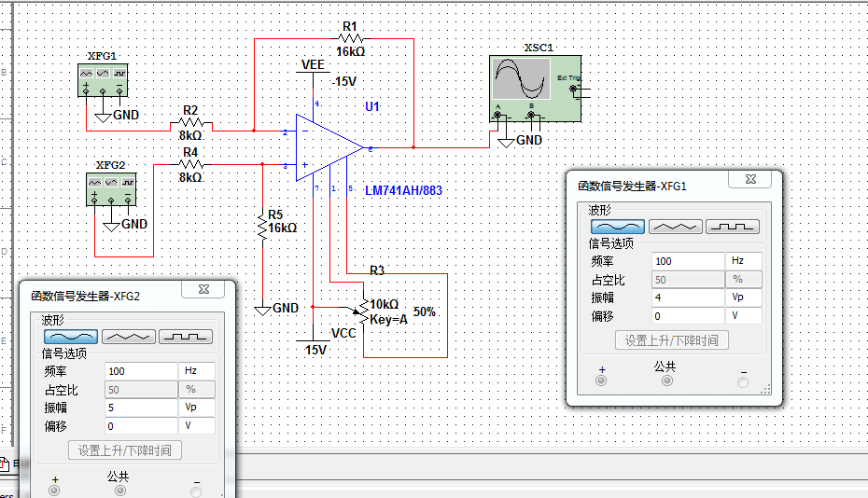Image resolution: width=868 pixels, height=498 pixels.
Task: Click XFG2 positive output terminal
Action: pyautogui.click(x=54, y=491)
